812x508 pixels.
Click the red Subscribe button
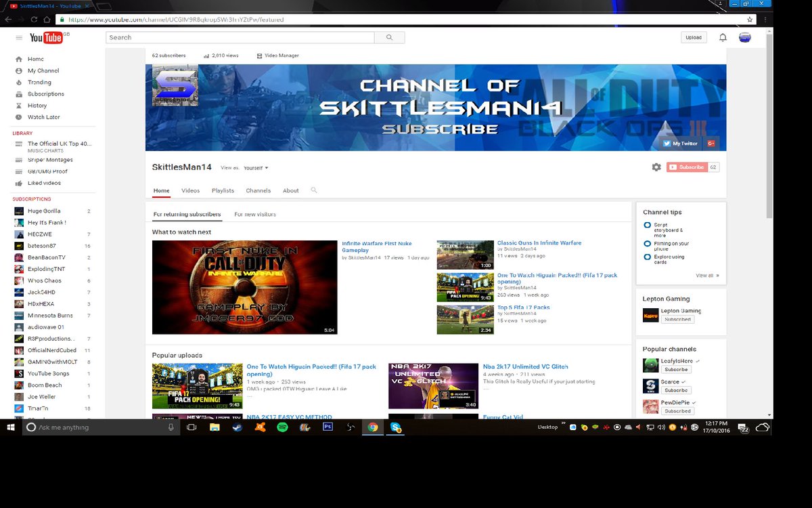coord(687,167)
